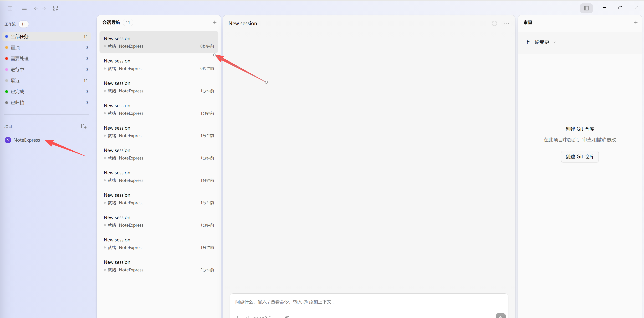Select 进行中 workflow filter

pyautogui.click(x=47, y=69)
